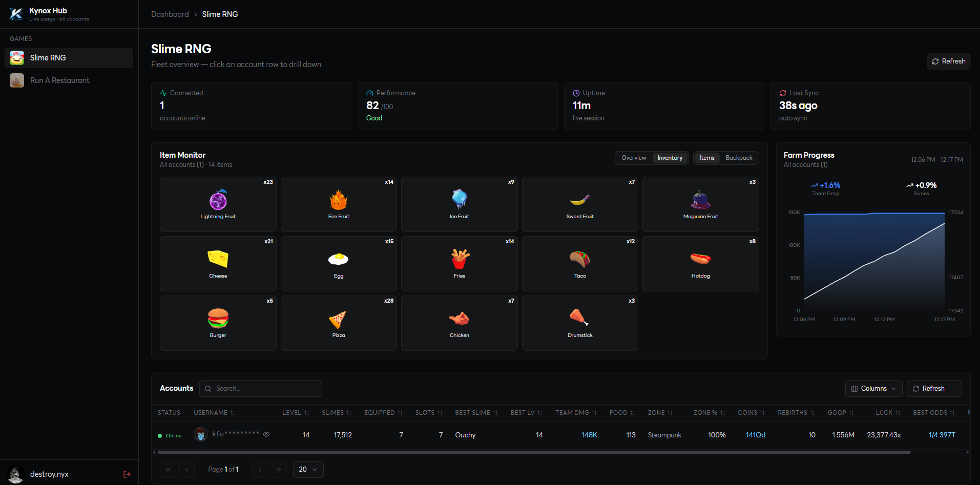980x485 pixels.
Task: Click the logout icon beside destroy.nyx
Action: pyautogui.click(x=127, y=474)
